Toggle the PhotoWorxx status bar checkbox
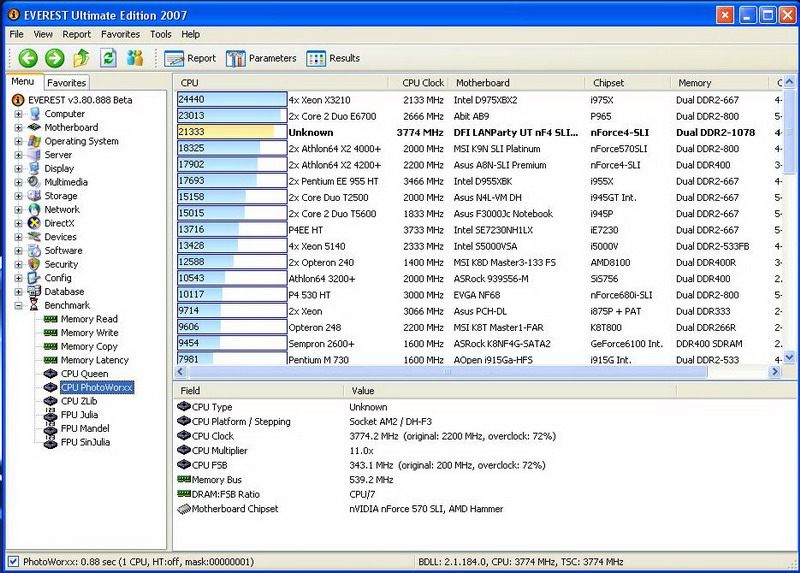800x573 pixels. click(14, 562)
